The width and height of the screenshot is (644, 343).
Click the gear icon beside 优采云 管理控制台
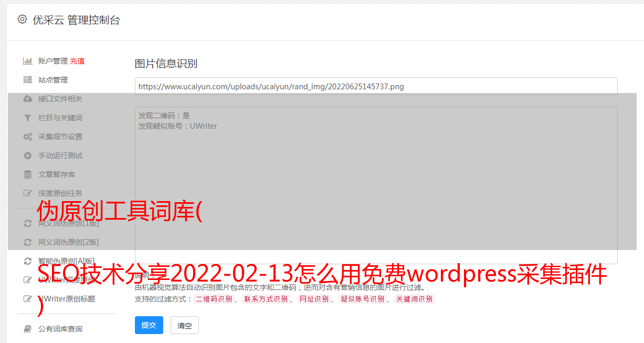coord(22,19)
